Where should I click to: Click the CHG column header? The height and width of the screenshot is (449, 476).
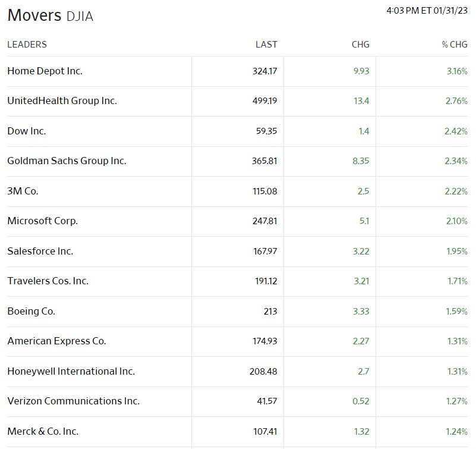pos(360,45)
